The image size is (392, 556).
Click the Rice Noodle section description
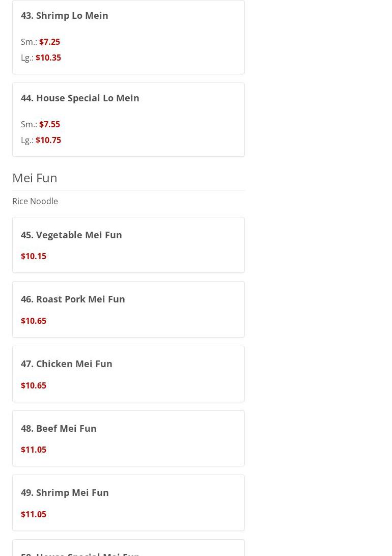tap(35, 201)
